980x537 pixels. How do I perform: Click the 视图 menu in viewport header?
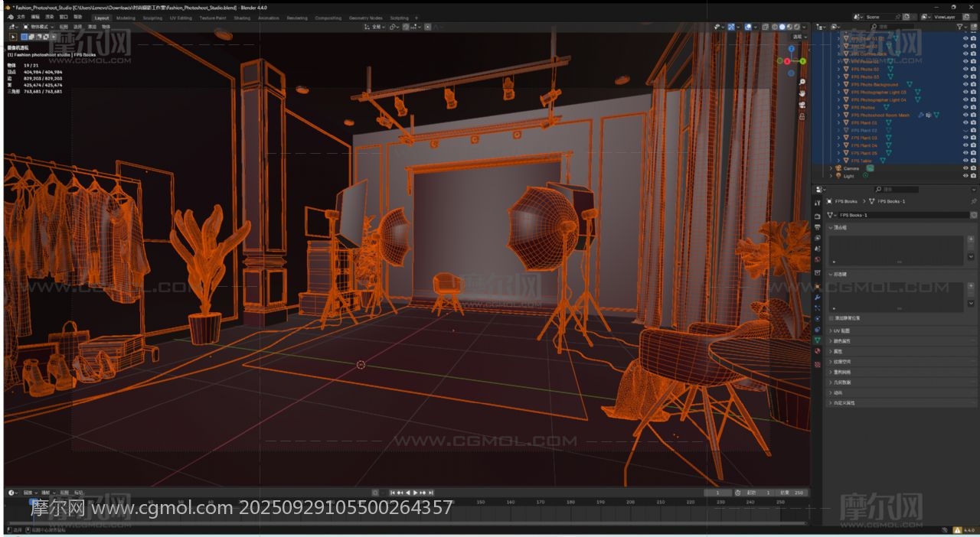tap(65, 27)
